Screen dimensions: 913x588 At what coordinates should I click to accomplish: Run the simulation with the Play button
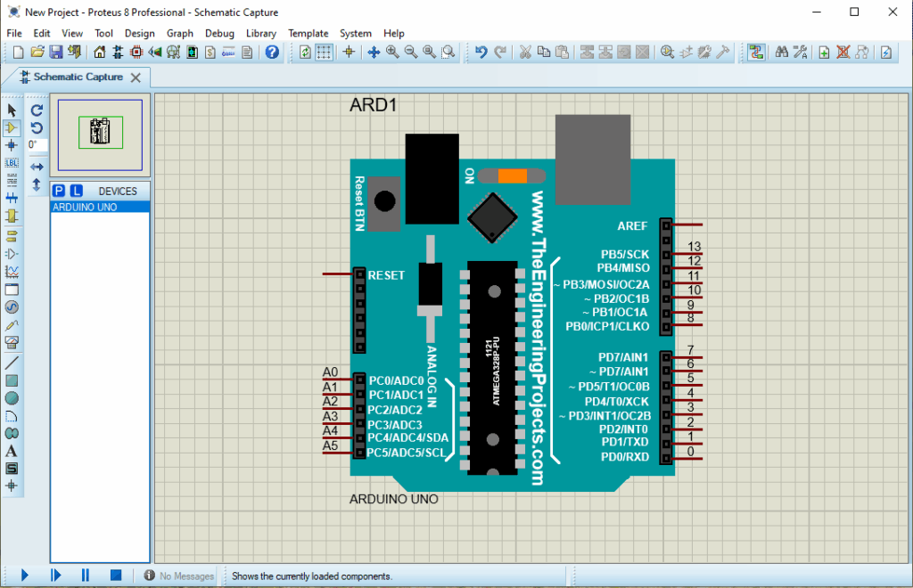click(23, 575)
